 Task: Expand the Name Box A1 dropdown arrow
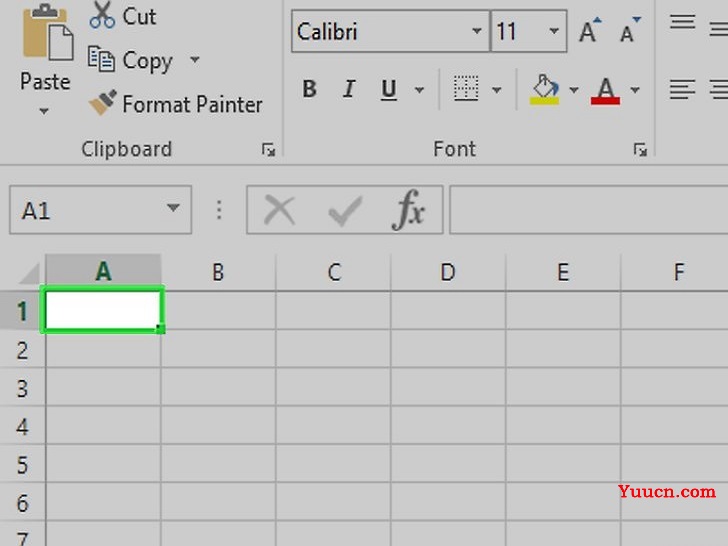[x=174, y=208]
